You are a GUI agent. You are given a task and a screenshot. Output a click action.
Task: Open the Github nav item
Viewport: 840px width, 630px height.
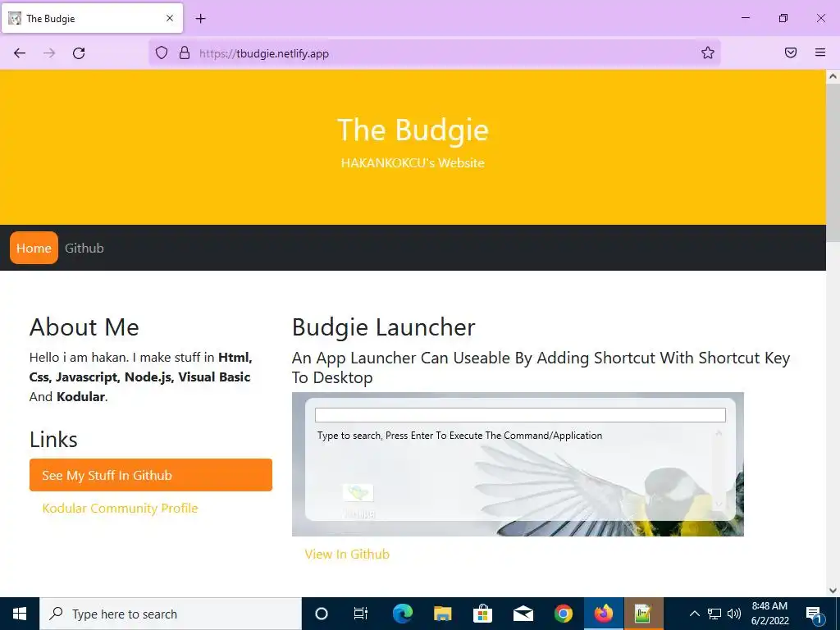coord(84,248)
